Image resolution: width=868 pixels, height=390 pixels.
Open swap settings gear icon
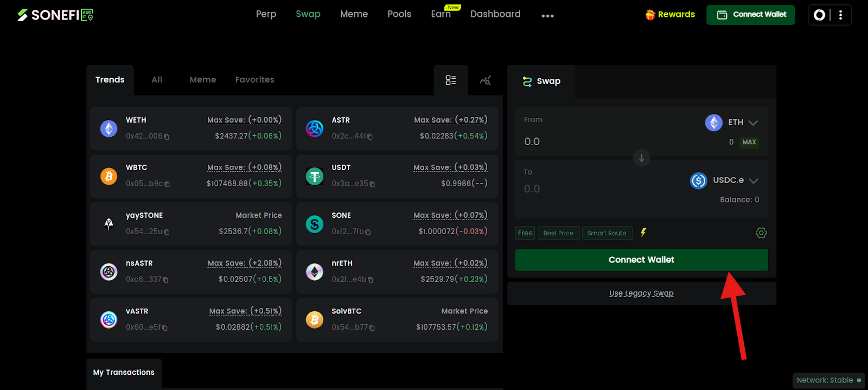[x=761, y=233]
